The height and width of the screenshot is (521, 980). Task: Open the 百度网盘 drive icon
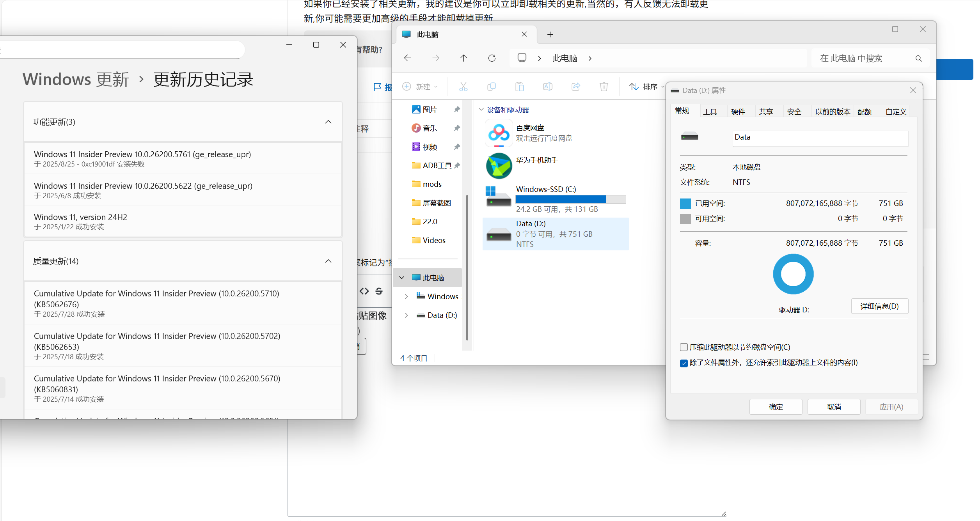tap(499, 133)
